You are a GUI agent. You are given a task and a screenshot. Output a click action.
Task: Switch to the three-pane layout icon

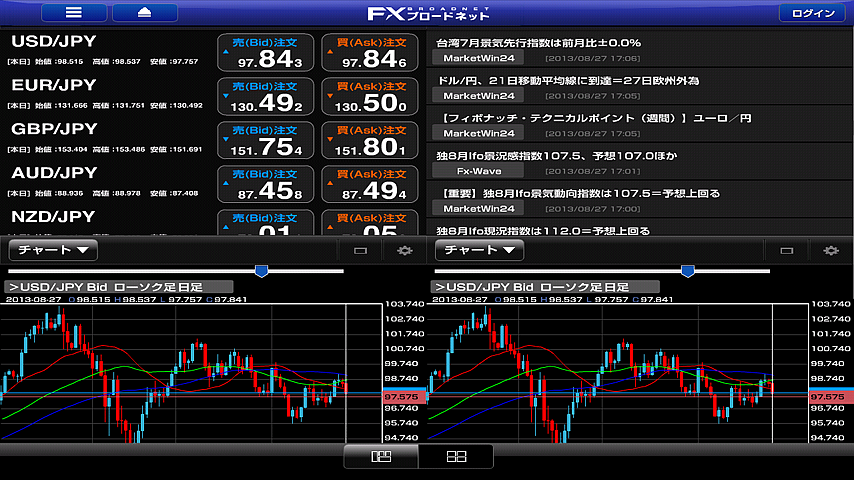[380, 457]
